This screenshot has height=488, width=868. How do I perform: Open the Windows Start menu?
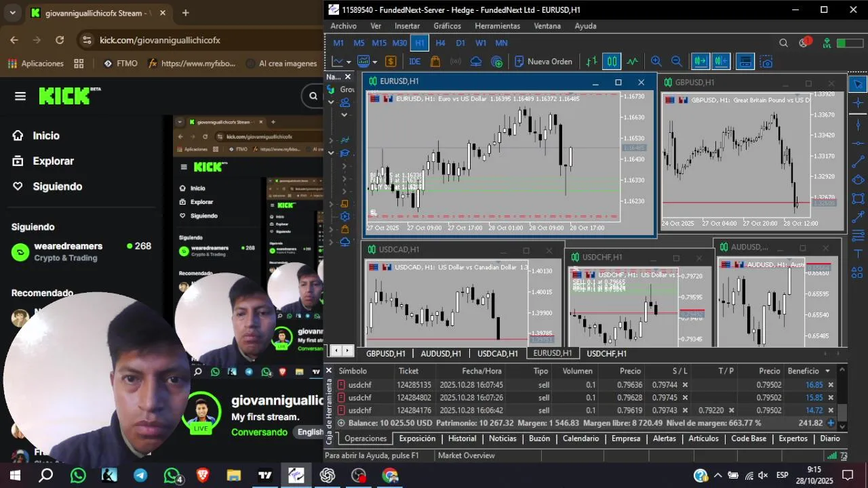pyautogui.click(x=15, y=475)
